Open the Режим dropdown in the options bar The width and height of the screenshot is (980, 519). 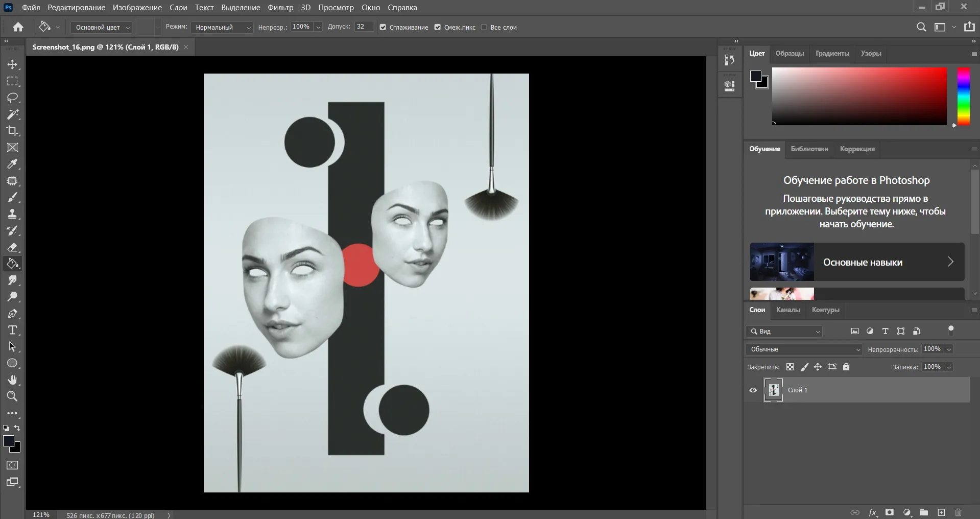[222, 27]
